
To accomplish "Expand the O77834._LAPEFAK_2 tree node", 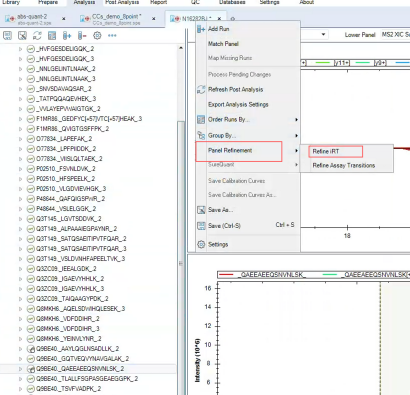I will (x=21, y=139).
